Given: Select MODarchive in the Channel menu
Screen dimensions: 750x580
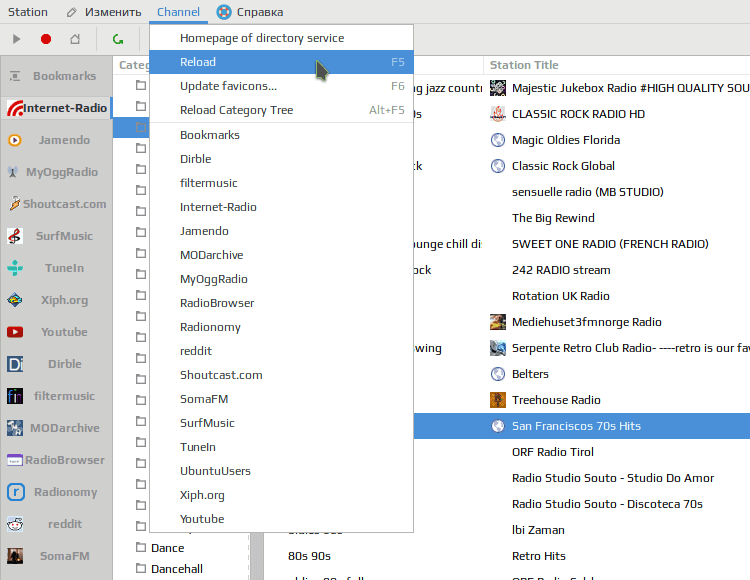Looking at the screenshot, I should (x=281, y=255).
